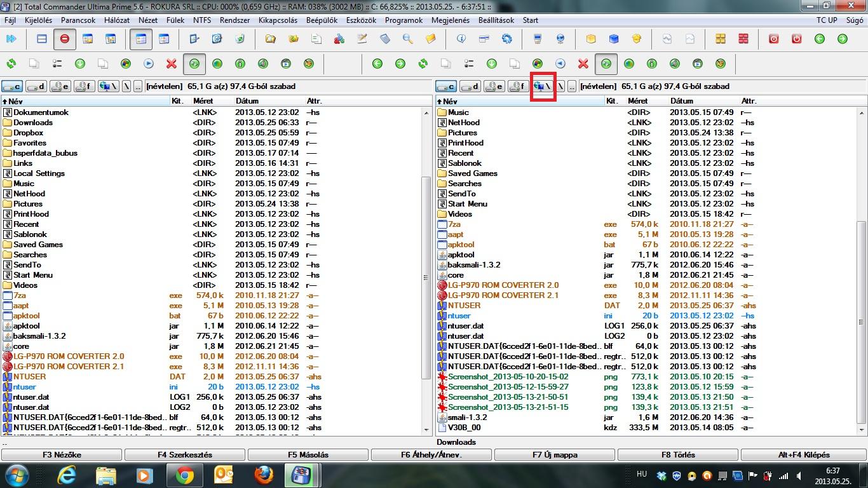Select drive f in the right panel
This screenshot has width=868, height=488.
tap(519, 86)
